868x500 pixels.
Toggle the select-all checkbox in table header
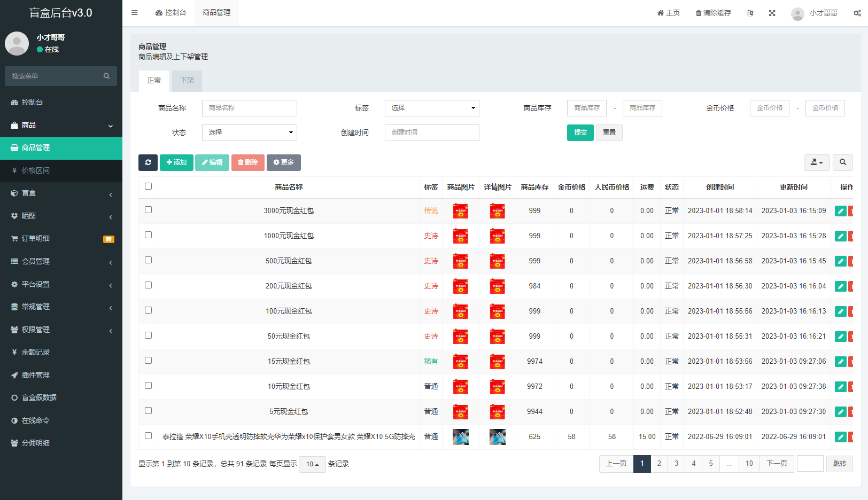pos(148,186)
